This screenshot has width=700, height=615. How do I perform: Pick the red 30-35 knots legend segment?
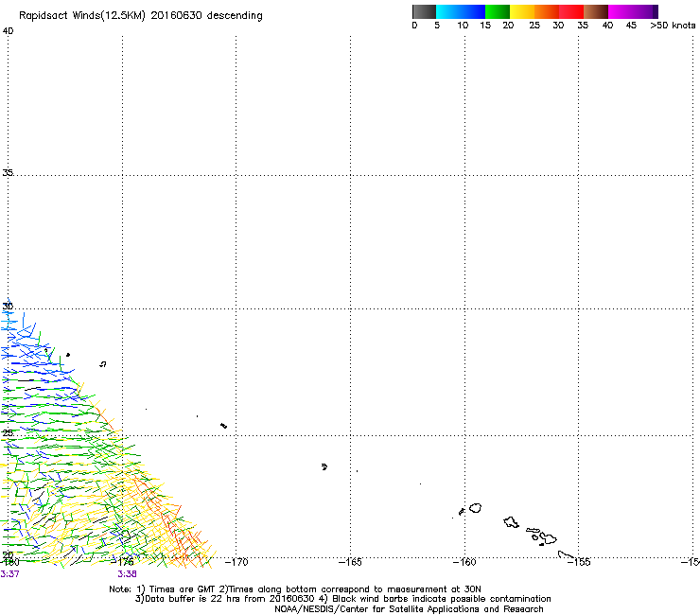571,11
